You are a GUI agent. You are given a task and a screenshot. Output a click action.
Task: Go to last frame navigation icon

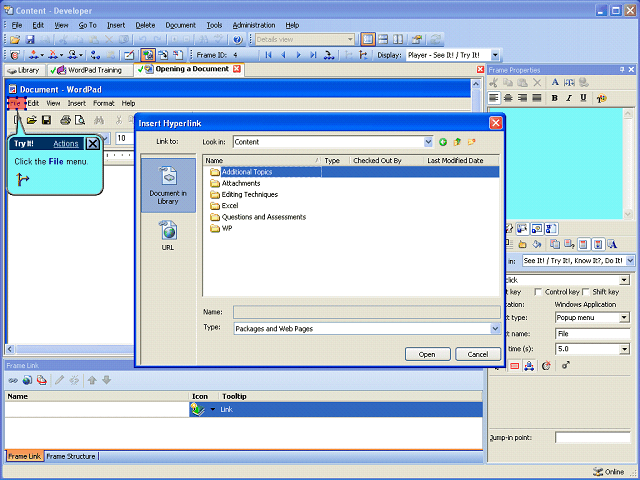coord(313,55)
